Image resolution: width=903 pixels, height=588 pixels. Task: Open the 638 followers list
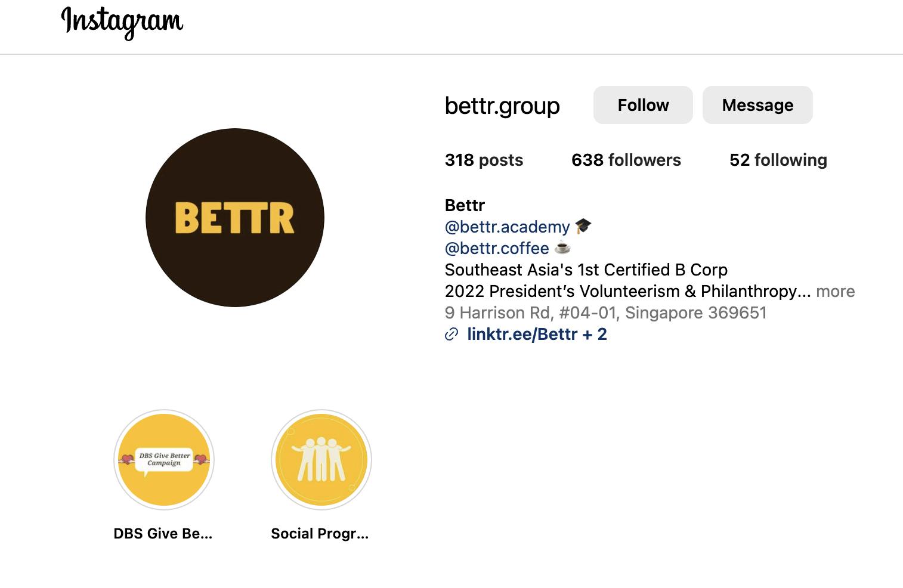click(626, 160)
